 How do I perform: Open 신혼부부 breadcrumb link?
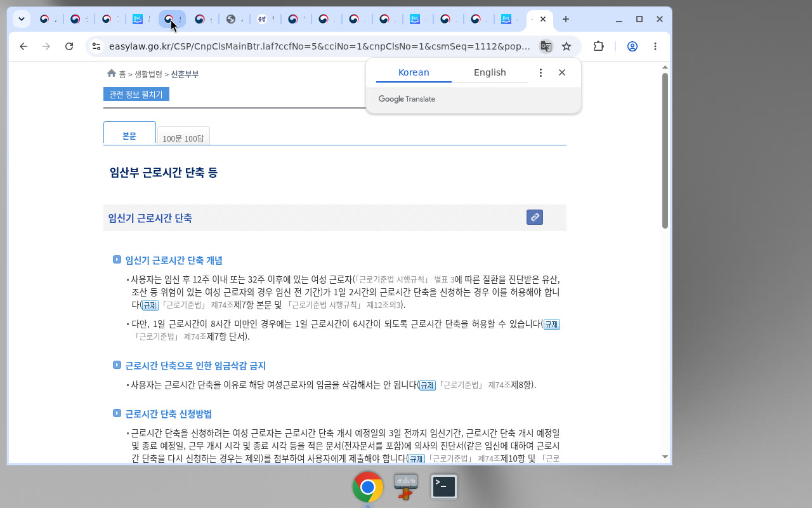coord(185,74)
